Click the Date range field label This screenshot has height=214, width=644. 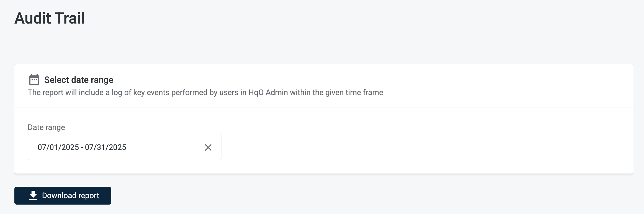[46, 127]
